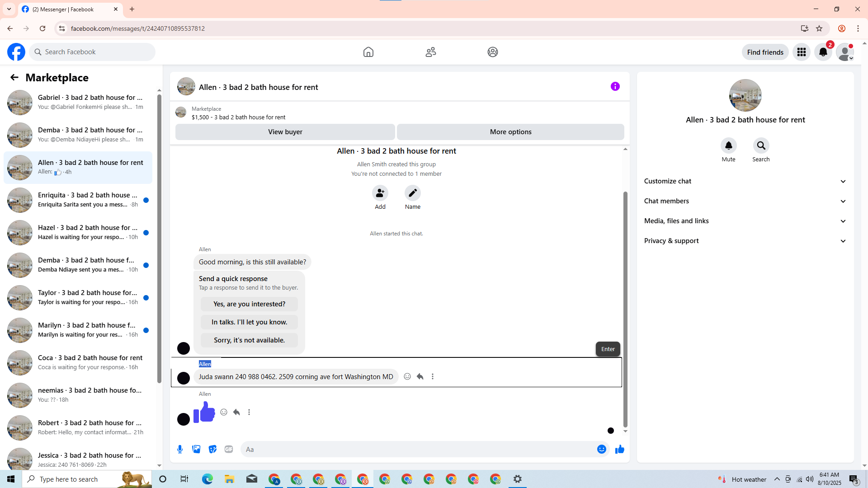This screenshot has width=868, height=488.
Task: Mute this conversation with bell icon
Action: 728,145
